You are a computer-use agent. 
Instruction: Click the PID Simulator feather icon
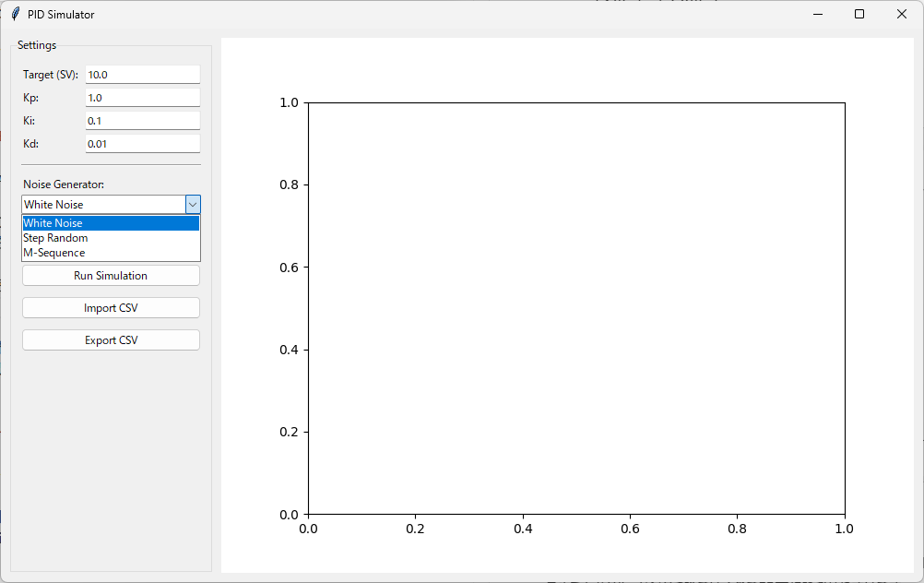click(16, 14)
